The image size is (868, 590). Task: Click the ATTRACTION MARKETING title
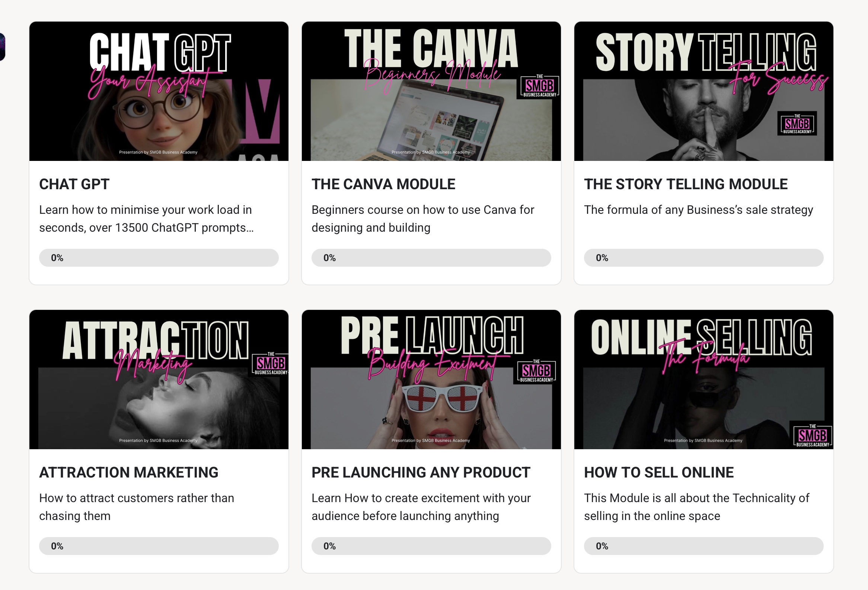point(129,472)
